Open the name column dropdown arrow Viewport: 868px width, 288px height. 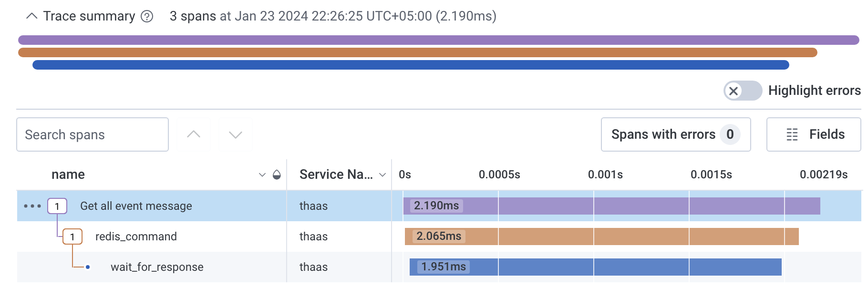tap(262, 175)
